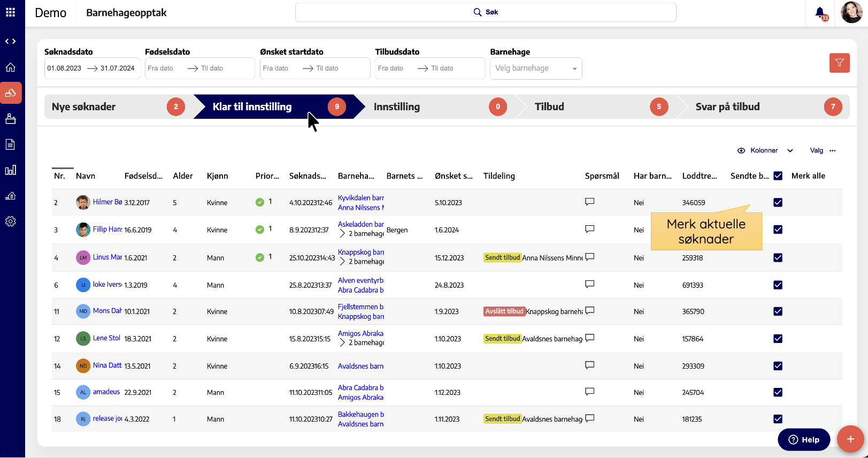Open the Bakkehaugen barnehage link
Screen dimensions: 868x458
361,414
